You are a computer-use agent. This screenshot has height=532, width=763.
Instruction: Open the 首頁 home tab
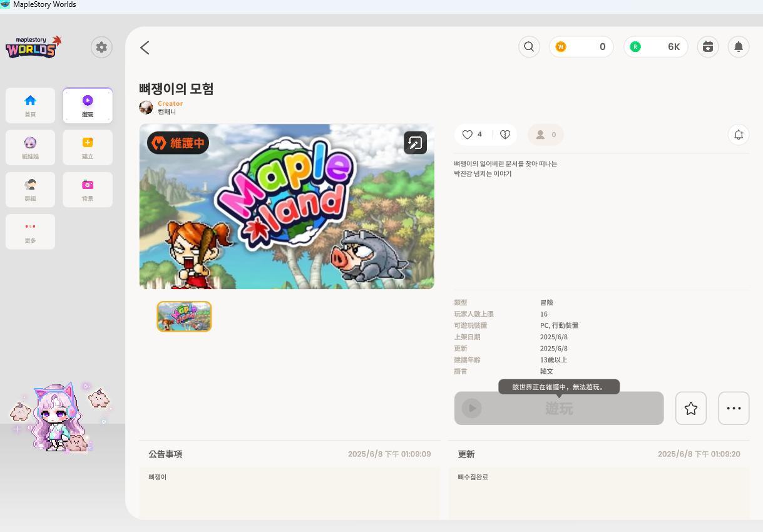(x=30, y=105)
